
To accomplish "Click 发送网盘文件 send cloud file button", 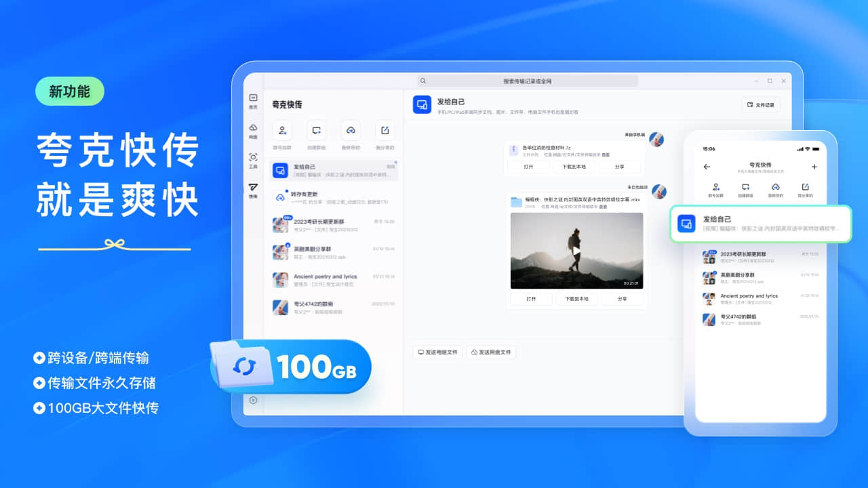I will coord(492,352).
